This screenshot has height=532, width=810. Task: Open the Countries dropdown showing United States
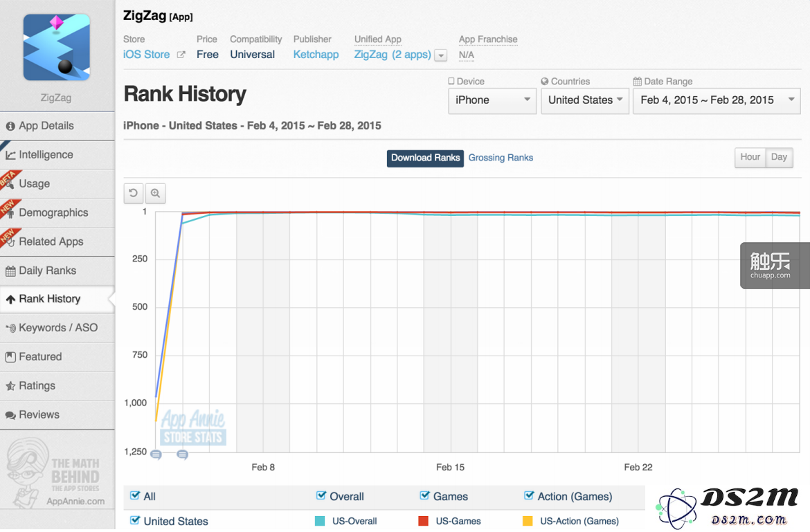coord(585,100)
